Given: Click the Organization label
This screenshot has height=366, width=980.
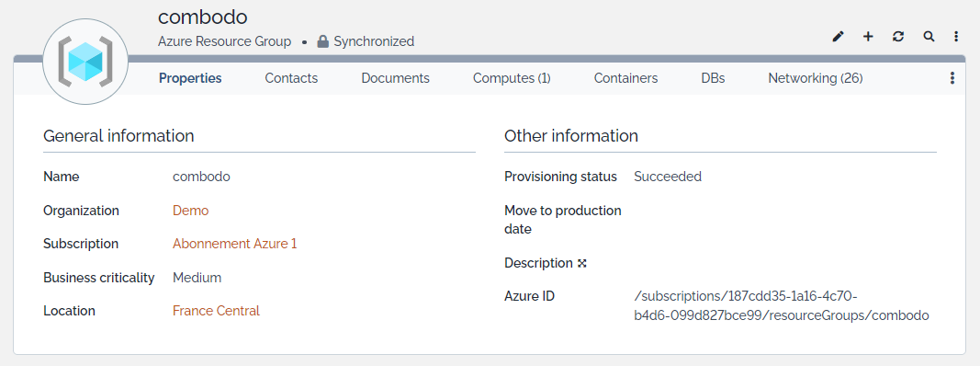Looking at the screenshot, I should (x=81, y=211).
